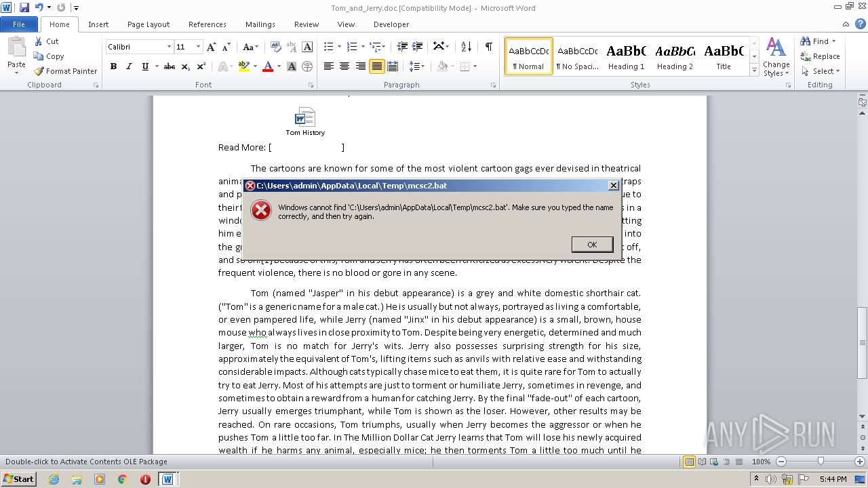Apply character shading
Screen dimensions: 868x488
tap(292, 66)
